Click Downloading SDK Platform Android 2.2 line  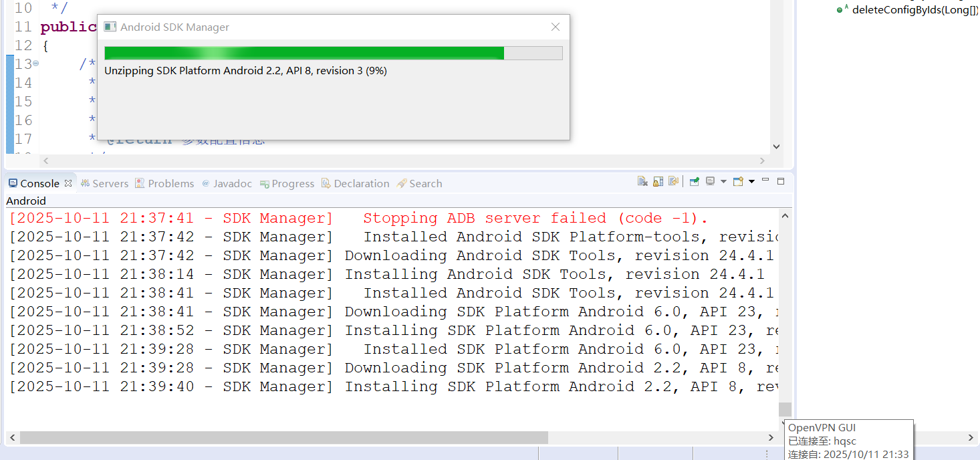[393, 368]
